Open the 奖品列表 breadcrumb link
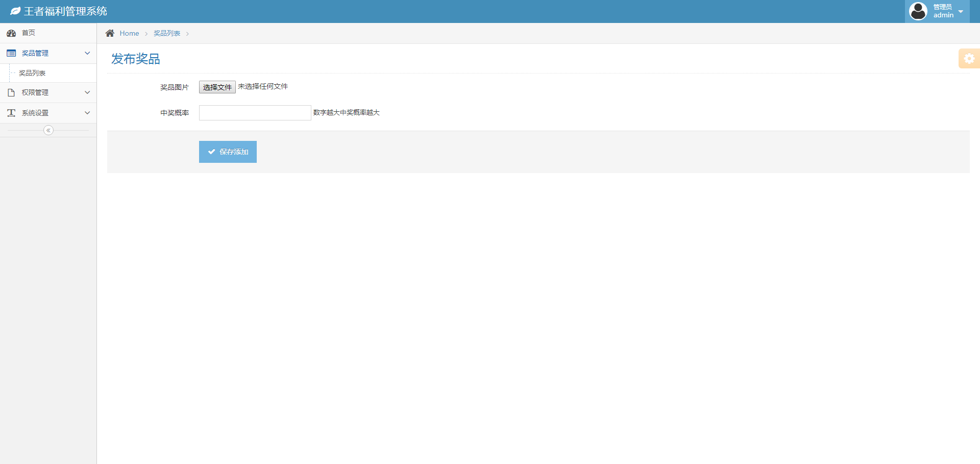Viewport: 980px width, 464px height. point(167,33)
